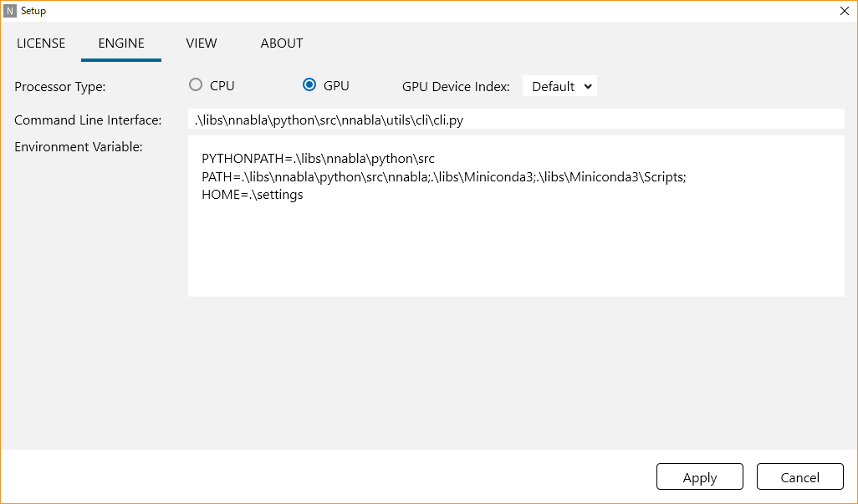Click the Setup window N app icon
858x504 pixels.
[10, 11]
